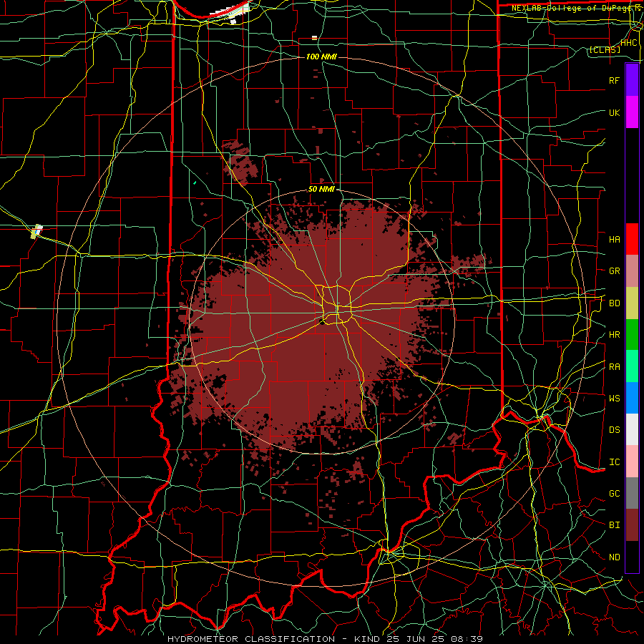The height and width of the screenshot is (644, 644).
Task: Click the HR legend label
Action: [614, 335]
